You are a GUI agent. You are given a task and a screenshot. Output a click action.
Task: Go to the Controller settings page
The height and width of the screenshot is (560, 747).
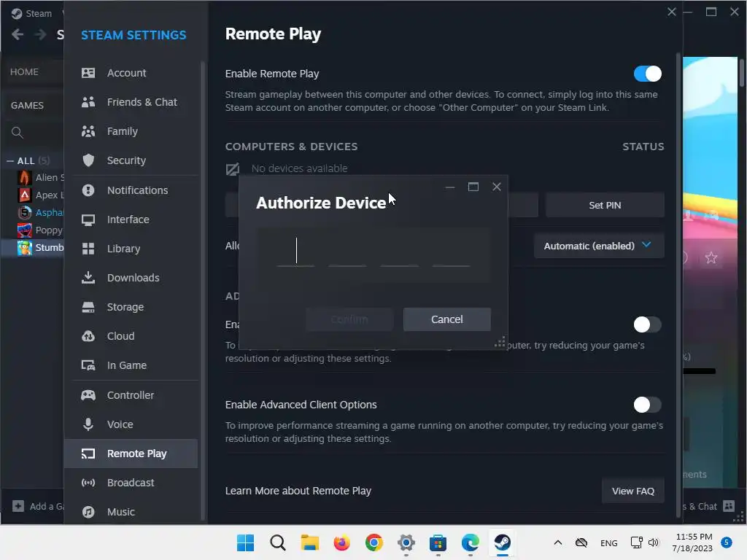pyautogui.click(x=131, y=395)
